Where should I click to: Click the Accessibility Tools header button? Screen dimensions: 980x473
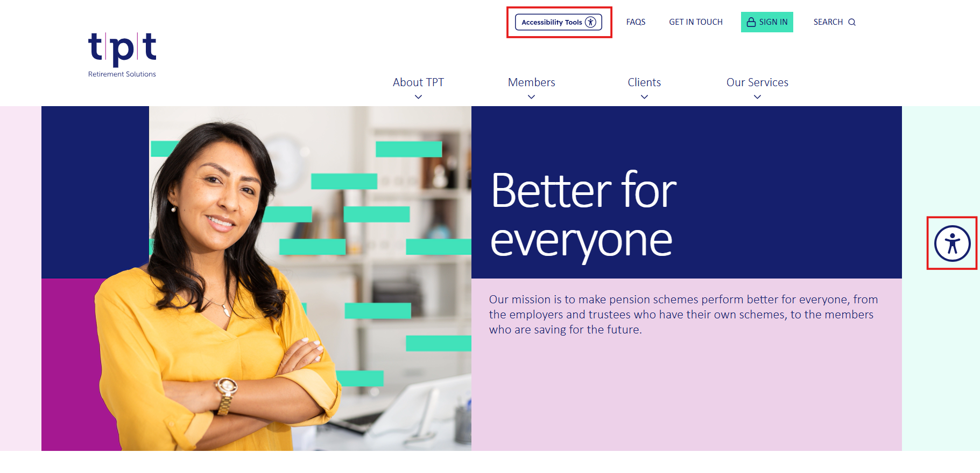(x=559, y=22)
